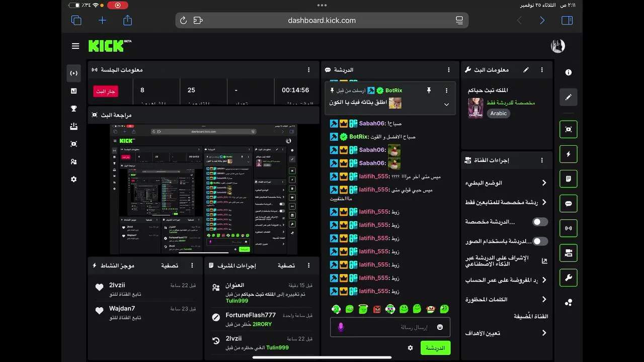Select the stream broadcast icon in left sidebar
644x362 pixels.
click(73, 73)
